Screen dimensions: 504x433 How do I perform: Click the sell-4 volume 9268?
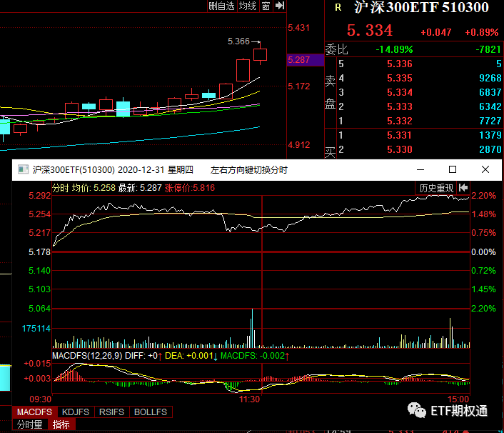(490, 78)
